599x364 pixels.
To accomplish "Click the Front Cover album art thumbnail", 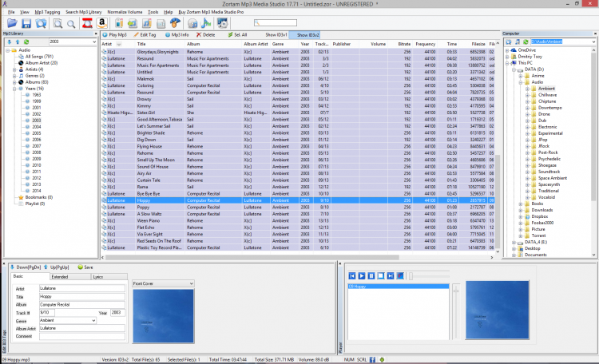I will (x=163, y=316).
